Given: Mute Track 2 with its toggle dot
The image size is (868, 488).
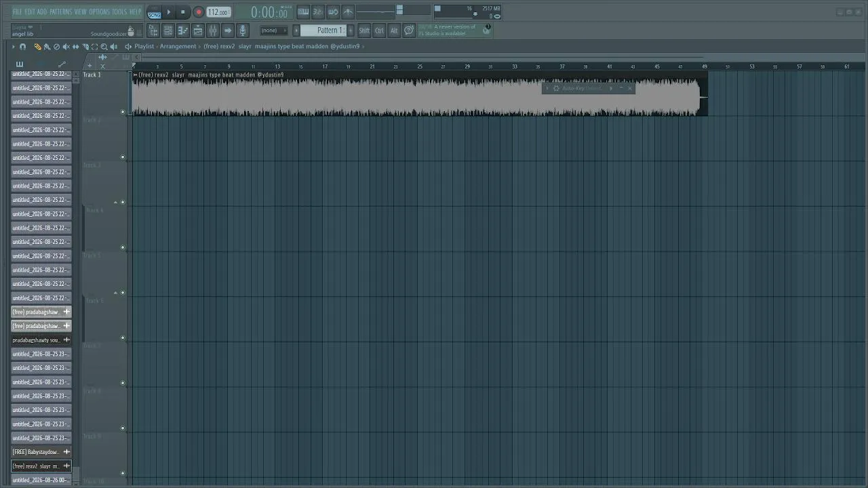Looking at the screenshot, I should [123, 157].
